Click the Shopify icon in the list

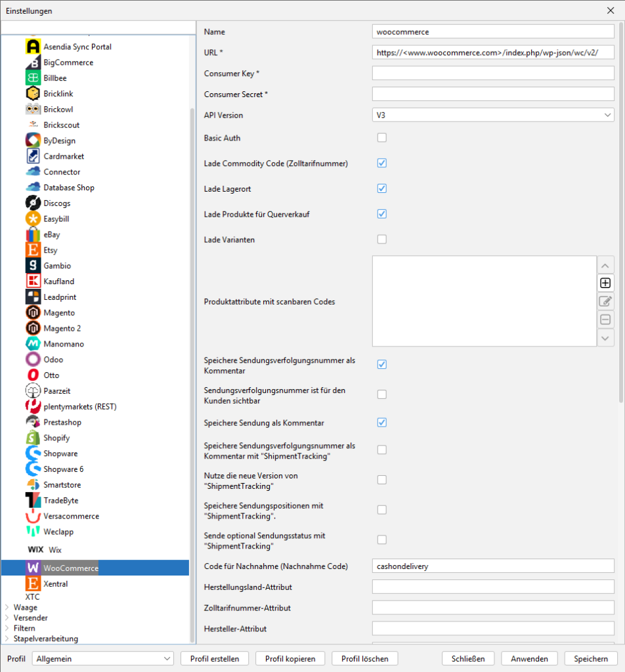click(33, 438)
